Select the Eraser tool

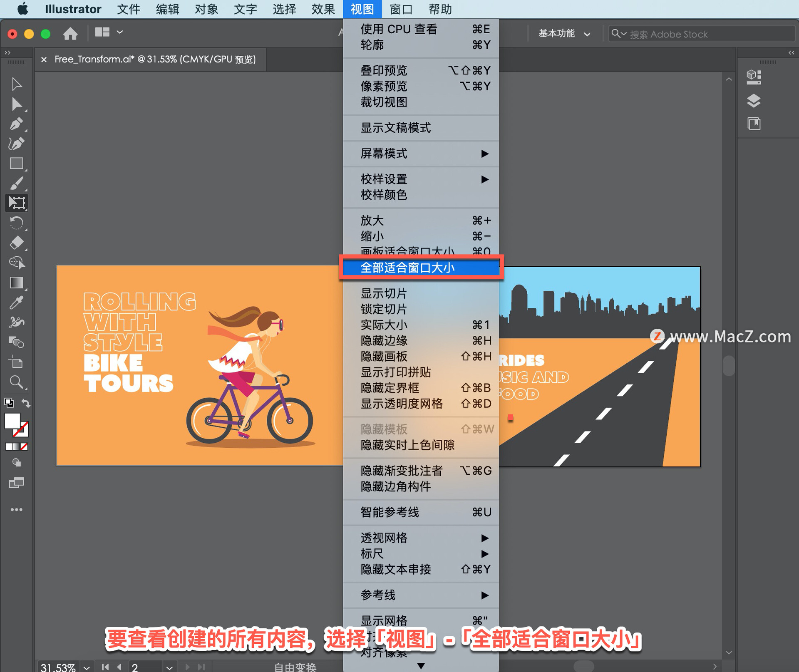point(17,243)
